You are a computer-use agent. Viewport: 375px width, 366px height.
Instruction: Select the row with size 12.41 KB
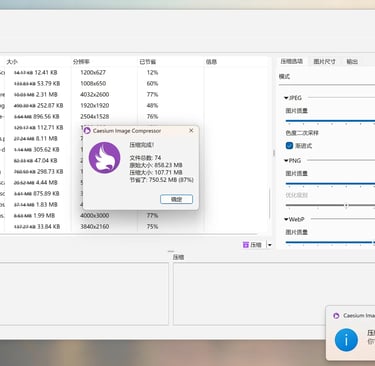click(x=135, y=73)
